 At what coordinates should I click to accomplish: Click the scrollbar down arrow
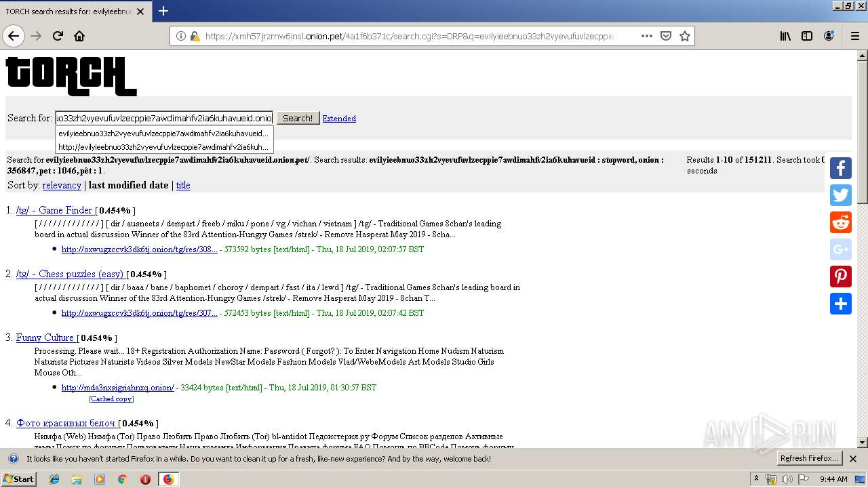click(x=862, y=442)
